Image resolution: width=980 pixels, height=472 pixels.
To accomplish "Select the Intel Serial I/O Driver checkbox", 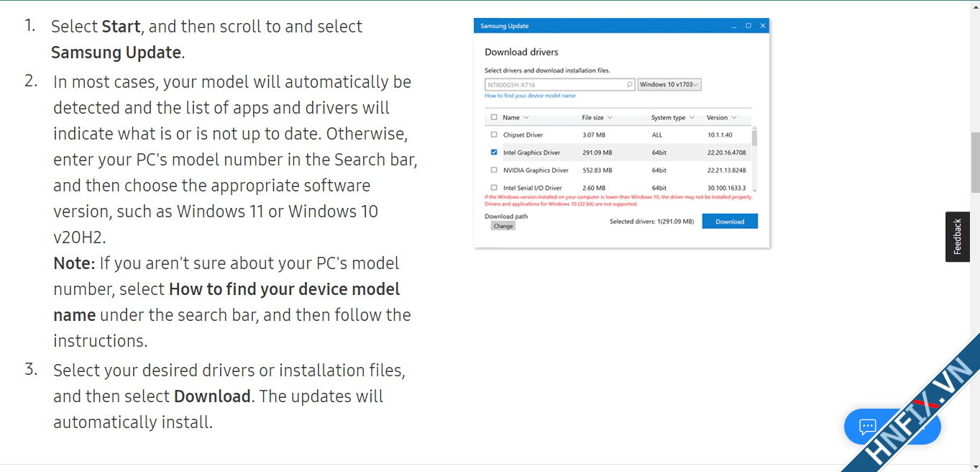I will click(494, 188).
